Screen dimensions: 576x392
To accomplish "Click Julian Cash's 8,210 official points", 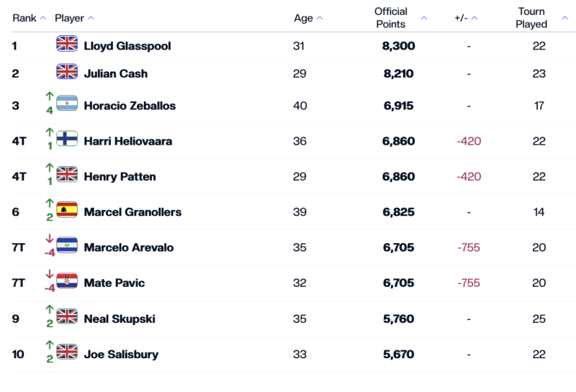I will tap(398, 73).
